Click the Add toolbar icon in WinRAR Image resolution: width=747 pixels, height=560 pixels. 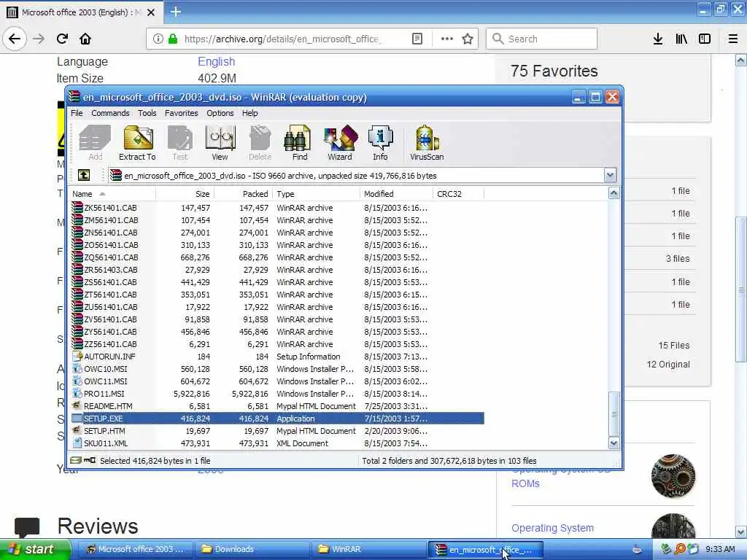95,143
